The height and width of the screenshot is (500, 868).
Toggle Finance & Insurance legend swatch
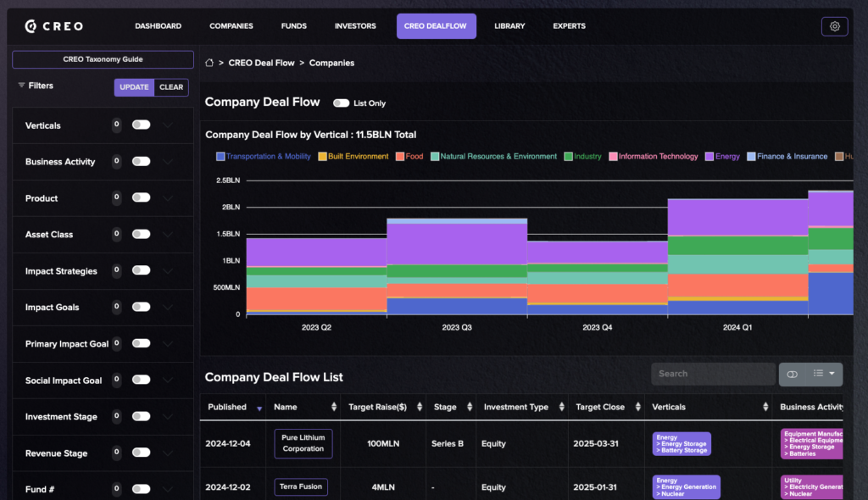(751, 157)
